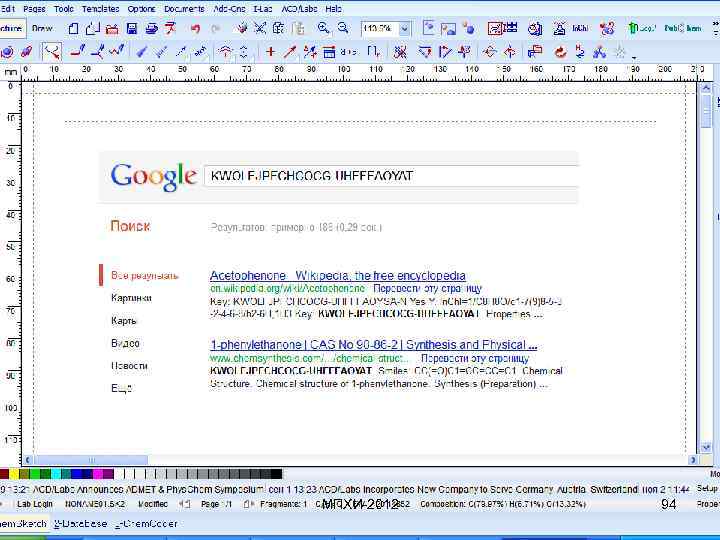Viewport: 720px width, 540px height.
Task: Pick the black color swatch
Action: pos(276,474)
